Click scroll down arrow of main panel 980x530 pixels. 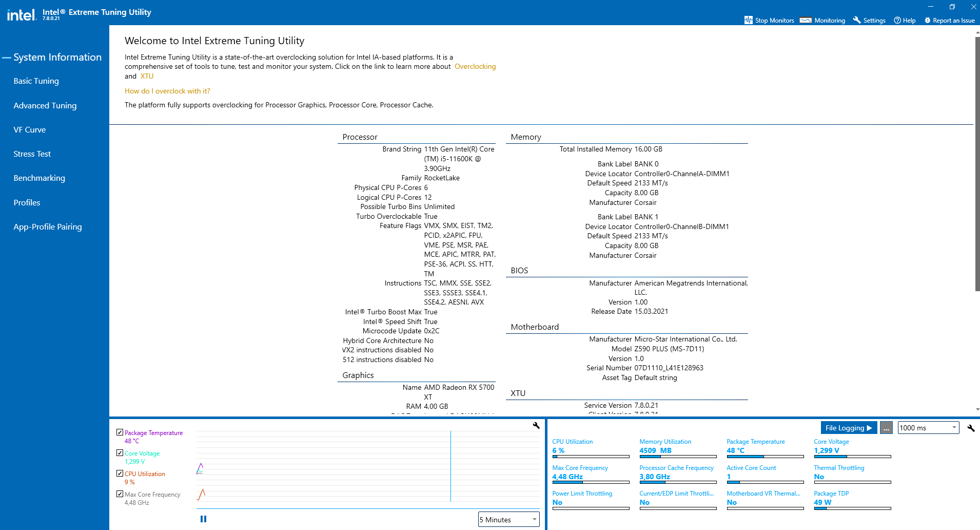(x=977, y=410)
